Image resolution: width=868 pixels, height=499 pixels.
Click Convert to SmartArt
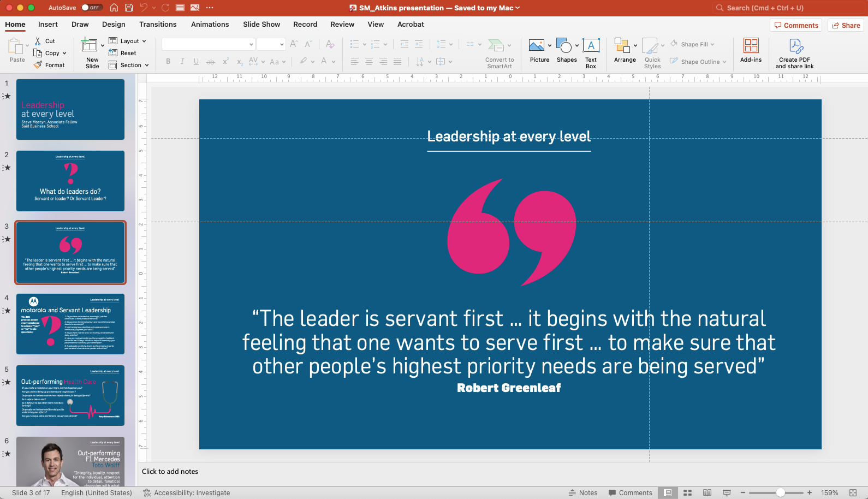point(500,54)
